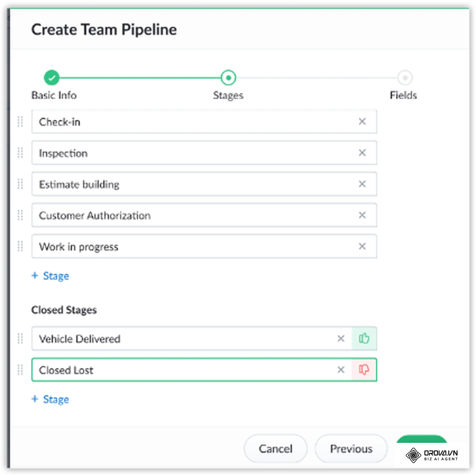Remove the Work in progress stage
The image size is (476, 475).
click(362, 246)
